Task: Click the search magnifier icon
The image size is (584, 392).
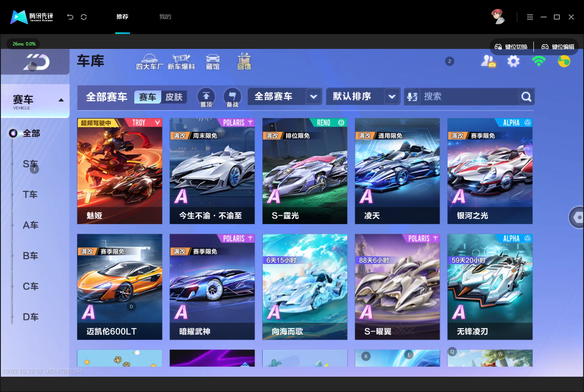Action: pyautogui.click(x=526, y=97)
